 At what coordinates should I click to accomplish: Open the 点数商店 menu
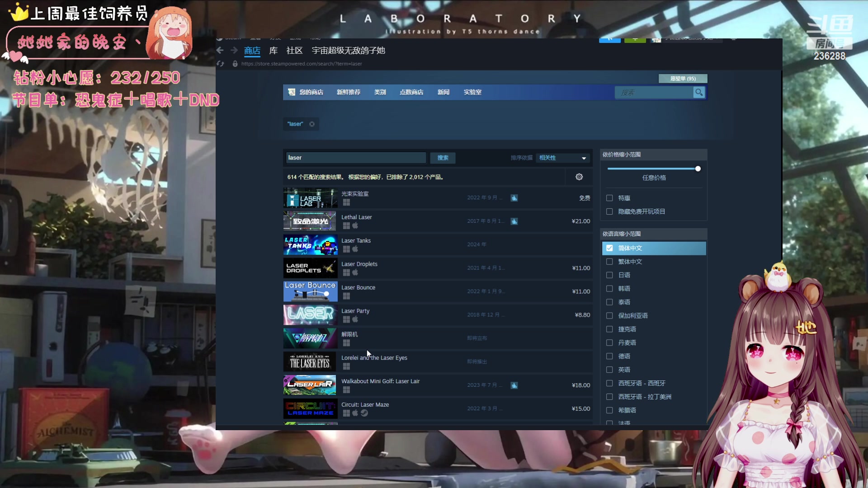(x=411, y=92)
